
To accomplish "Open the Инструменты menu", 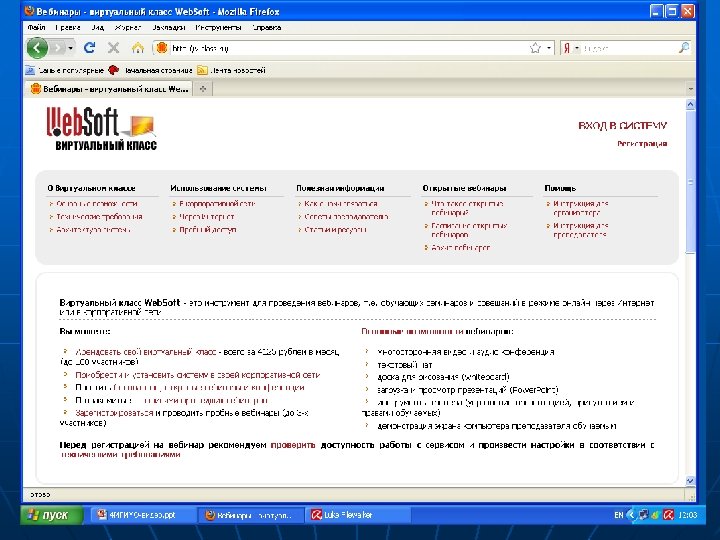I will click(x=218, y=28).
